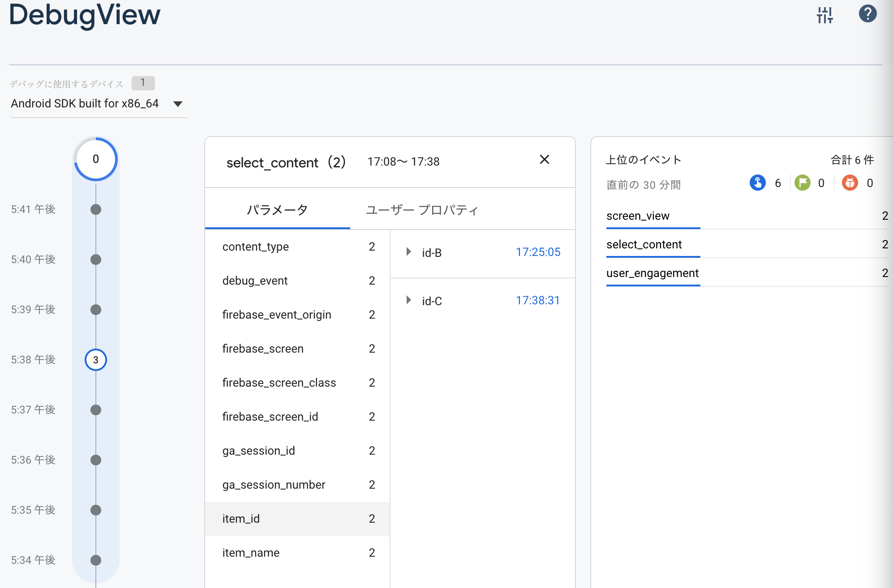Click the green conversions flag icon

click(x=803, y=183)
